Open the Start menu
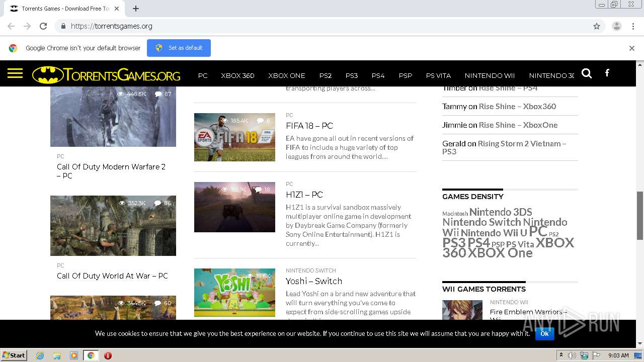Image resolution: width=644 pixels, height=362 pixels. tap(14, 355)
